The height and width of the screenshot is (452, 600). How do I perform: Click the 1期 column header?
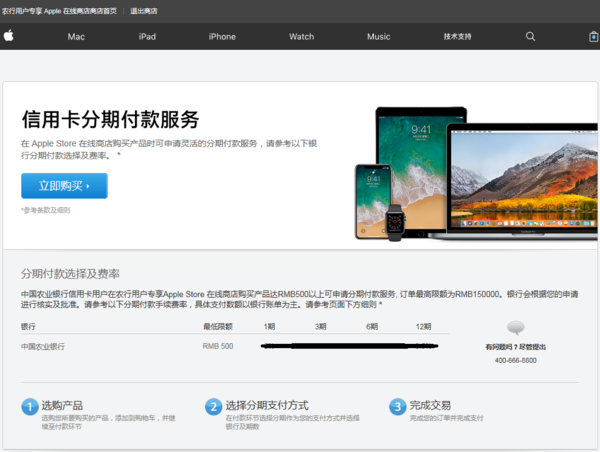point(269,326)
